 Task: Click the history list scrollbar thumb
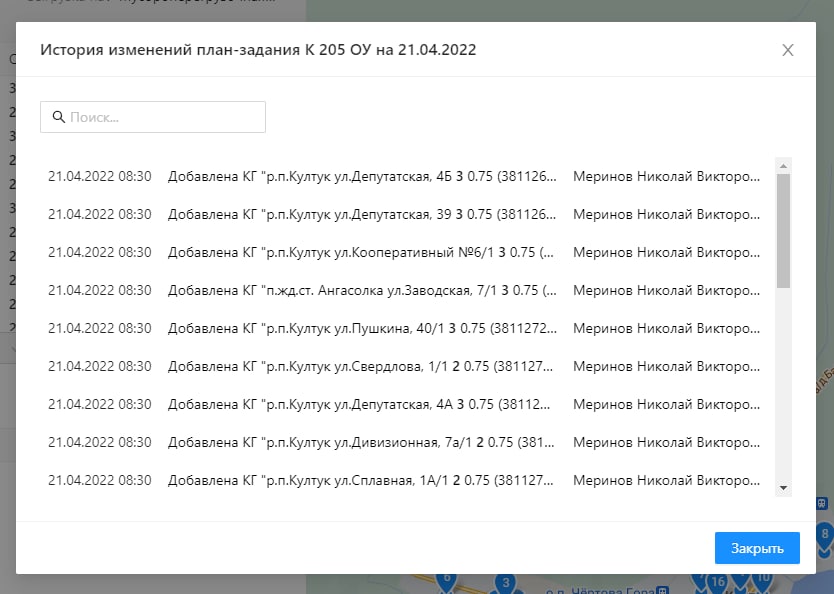784,230
